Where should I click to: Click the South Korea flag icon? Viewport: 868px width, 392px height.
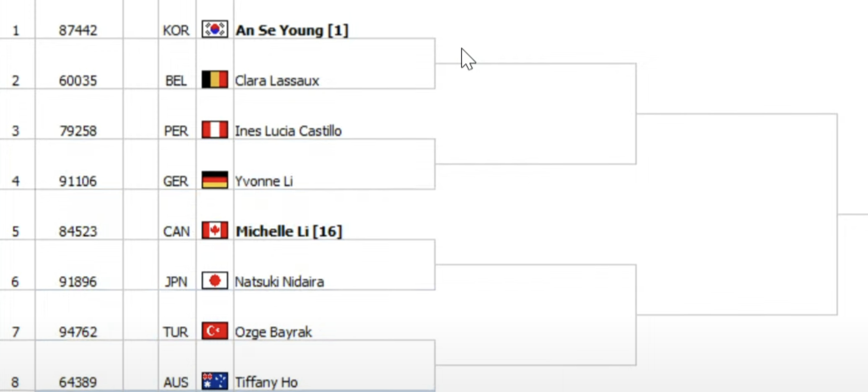pos(215,29)
